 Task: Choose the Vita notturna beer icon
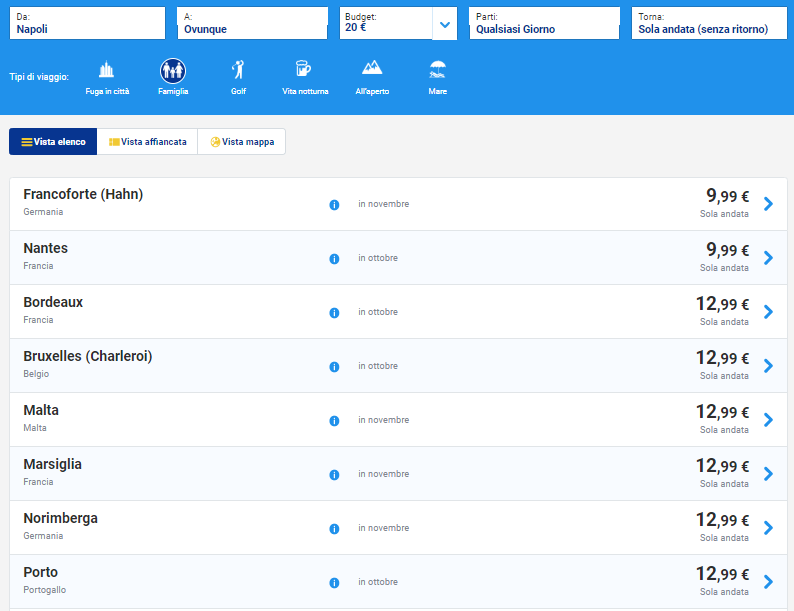(304, 71)
